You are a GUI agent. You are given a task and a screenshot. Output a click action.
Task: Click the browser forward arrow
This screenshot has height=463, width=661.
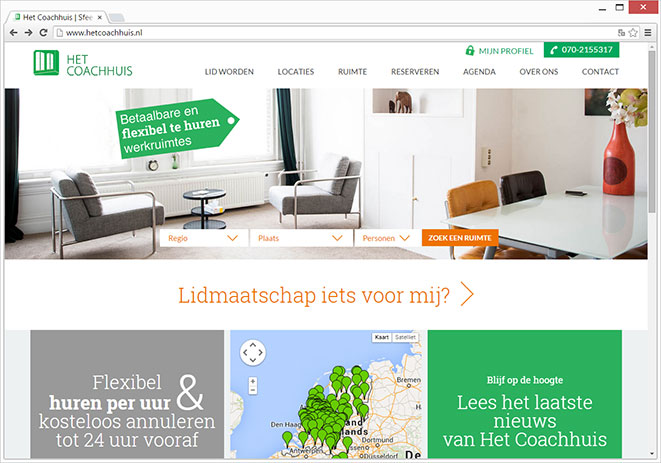pos(28,32)
